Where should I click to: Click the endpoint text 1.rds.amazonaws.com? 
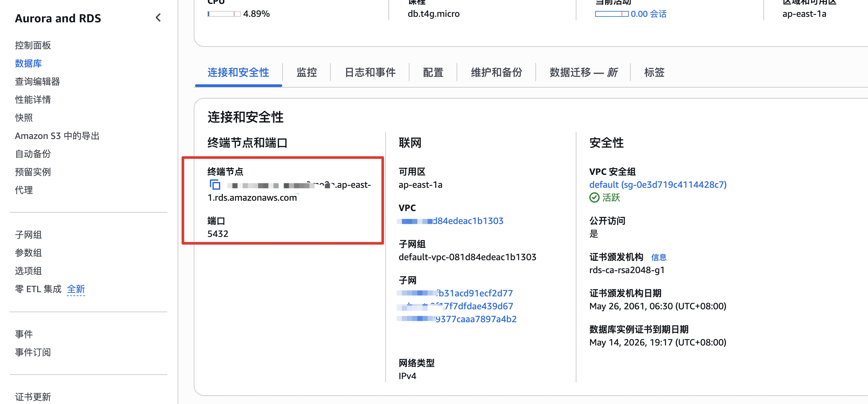coord(252,197)
